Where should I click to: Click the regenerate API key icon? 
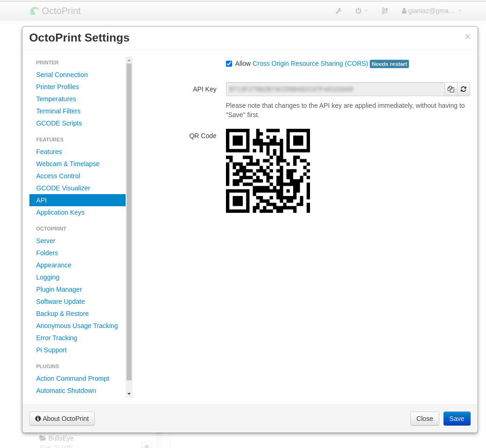point(464,89)
